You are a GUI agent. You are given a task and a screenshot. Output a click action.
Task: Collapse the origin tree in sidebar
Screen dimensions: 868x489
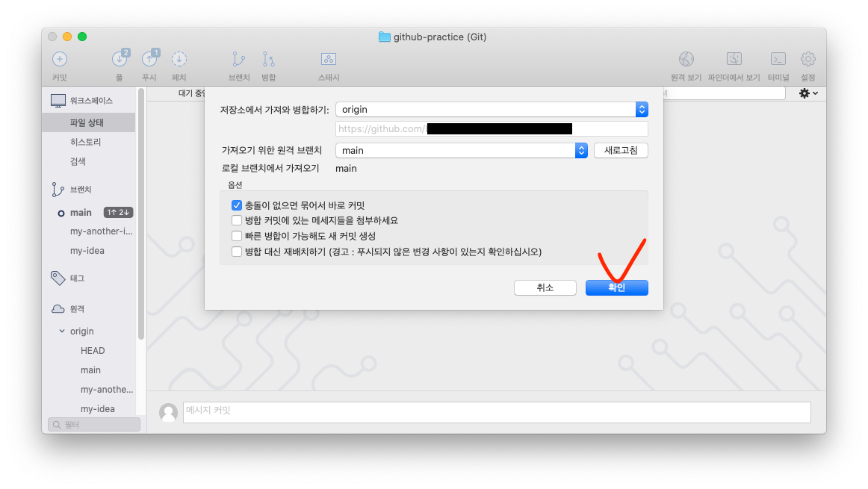62,331
